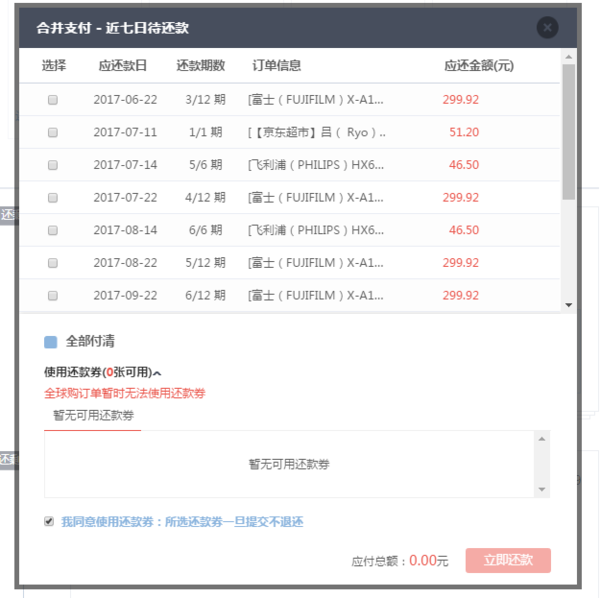Click the coupon box scroll down arrow
600x598 pixels.
coord(542,489)
